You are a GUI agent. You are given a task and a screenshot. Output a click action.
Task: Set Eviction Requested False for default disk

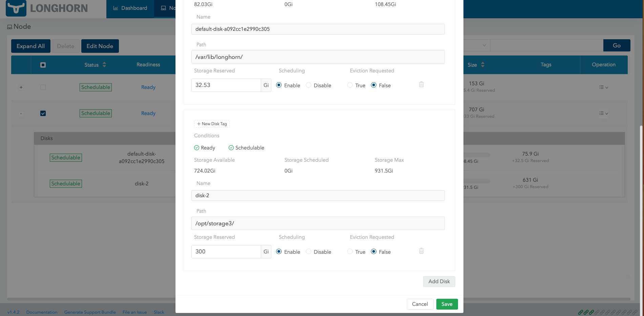pyautogui.click(x=374, y=85)
